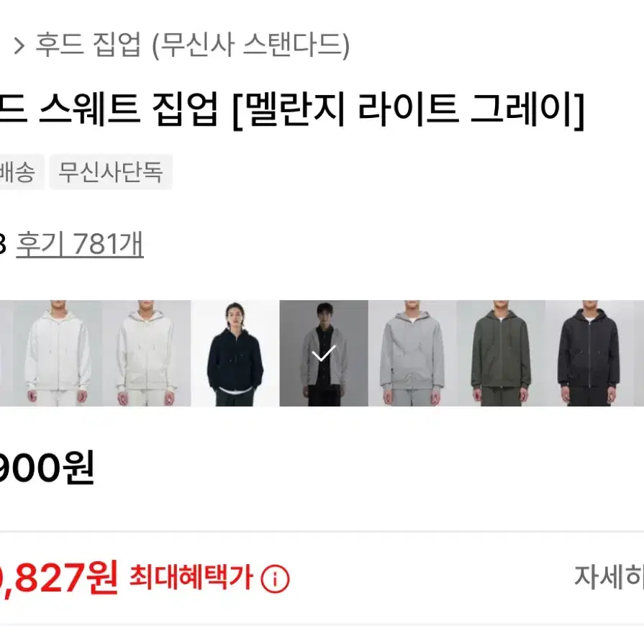
Task: Choose the plain gray hoodie color option
Action: 412,353
